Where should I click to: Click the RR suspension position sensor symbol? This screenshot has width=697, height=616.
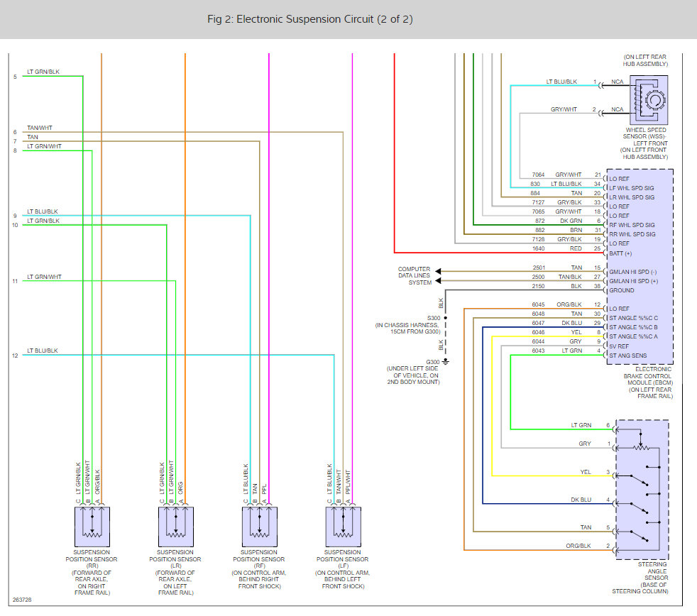click(x=92, y=527)
